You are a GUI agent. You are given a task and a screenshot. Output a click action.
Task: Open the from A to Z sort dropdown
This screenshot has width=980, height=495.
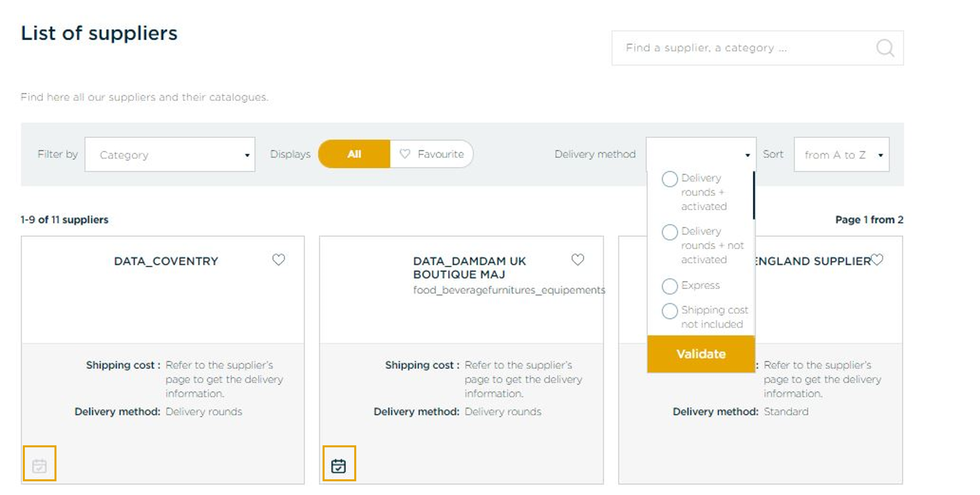[x=841, y=155]
